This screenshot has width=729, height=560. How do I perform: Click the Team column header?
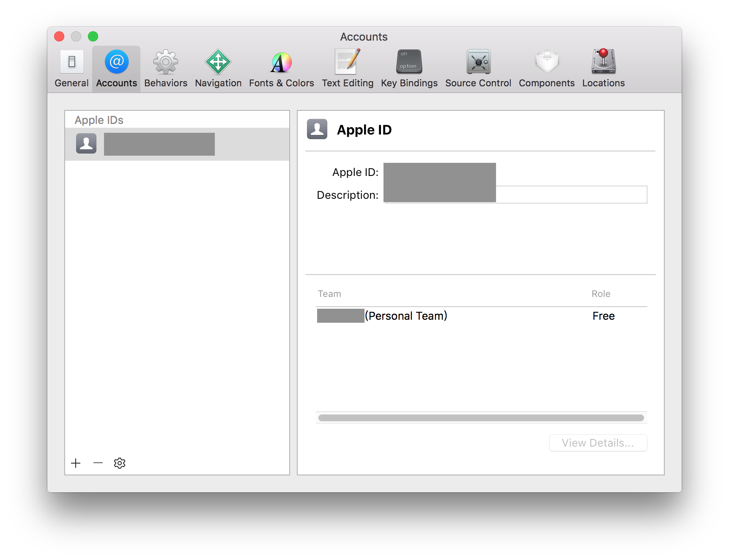tap(329, 293)
